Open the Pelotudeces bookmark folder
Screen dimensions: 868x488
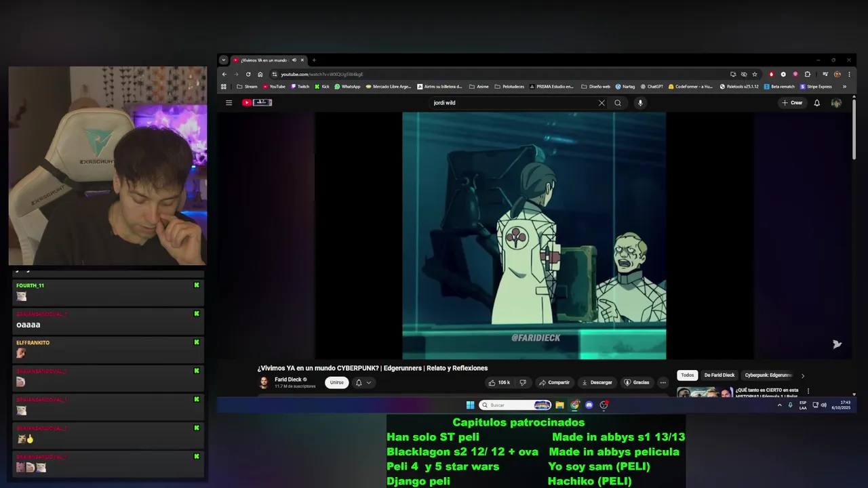pyautogui.click(x=509, y=87)
